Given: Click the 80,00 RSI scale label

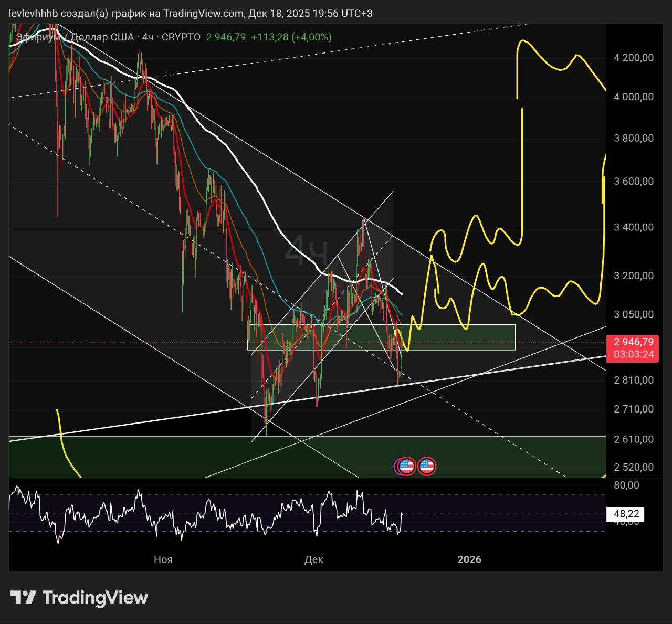Looking at the screenshot, I should click(x=626, y=485).
